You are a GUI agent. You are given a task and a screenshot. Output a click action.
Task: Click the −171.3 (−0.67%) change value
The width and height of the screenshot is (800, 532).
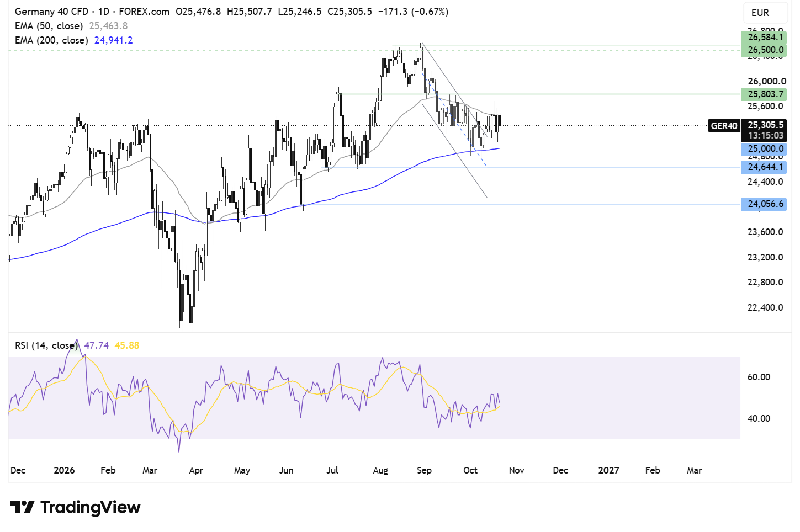pos(413,12)
